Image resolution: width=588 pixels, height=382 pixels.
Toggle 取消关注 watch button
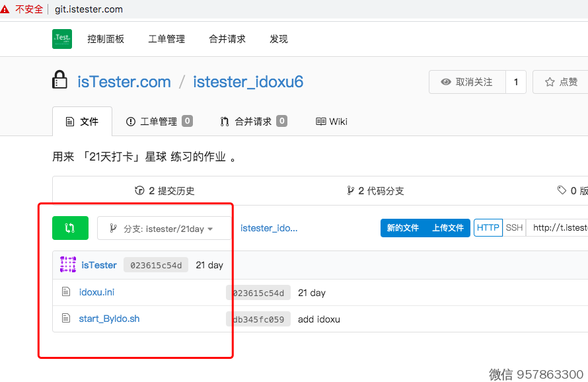(x=467, y=82)
